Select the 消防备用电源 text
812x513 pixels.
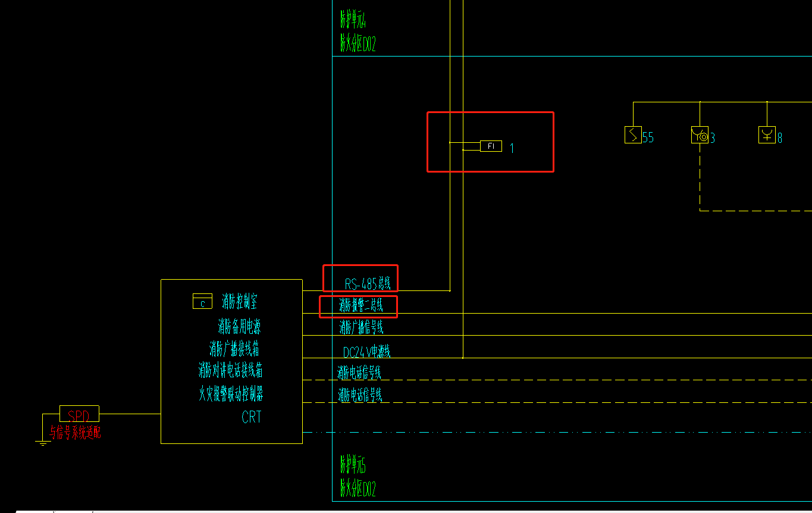239,326
